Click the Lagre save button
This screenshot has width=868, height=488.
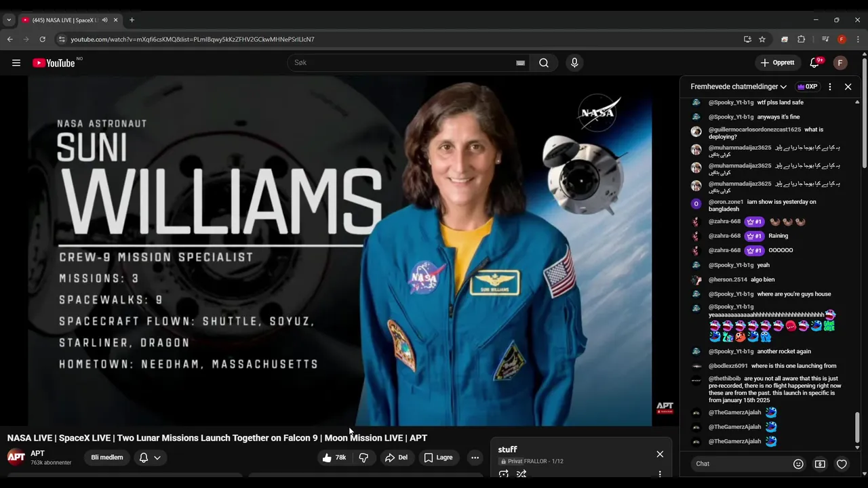click(x=439, y=457)
